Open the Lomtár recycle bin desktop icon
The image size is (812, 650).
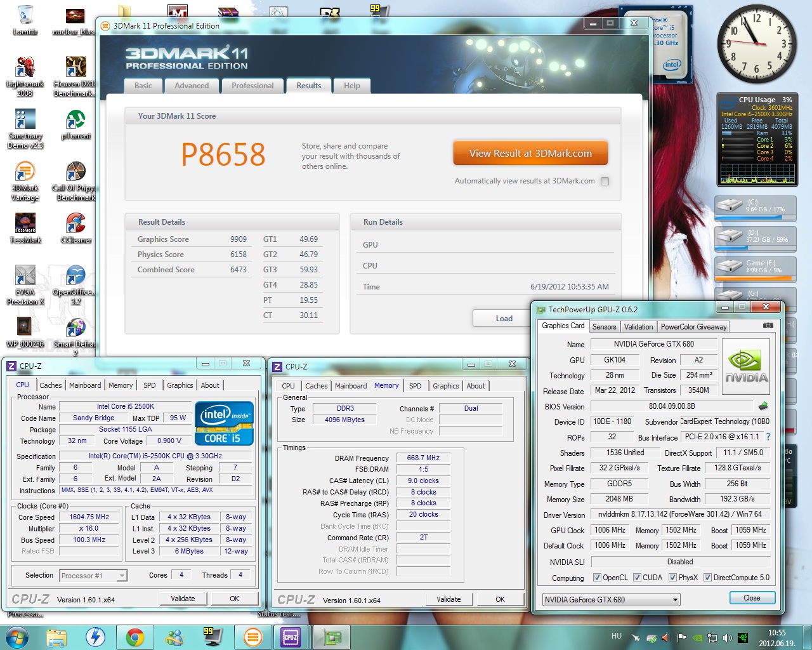click(25, 19)
